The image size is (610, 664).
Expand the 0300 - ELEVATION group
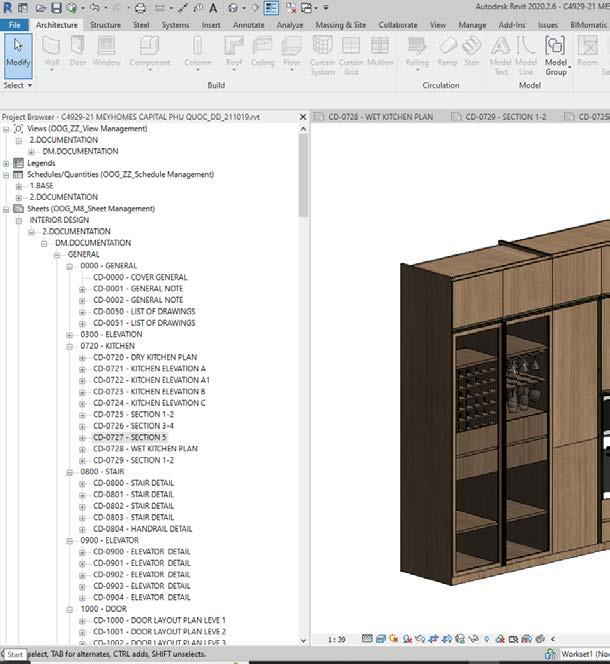click(x=71, y=335)
